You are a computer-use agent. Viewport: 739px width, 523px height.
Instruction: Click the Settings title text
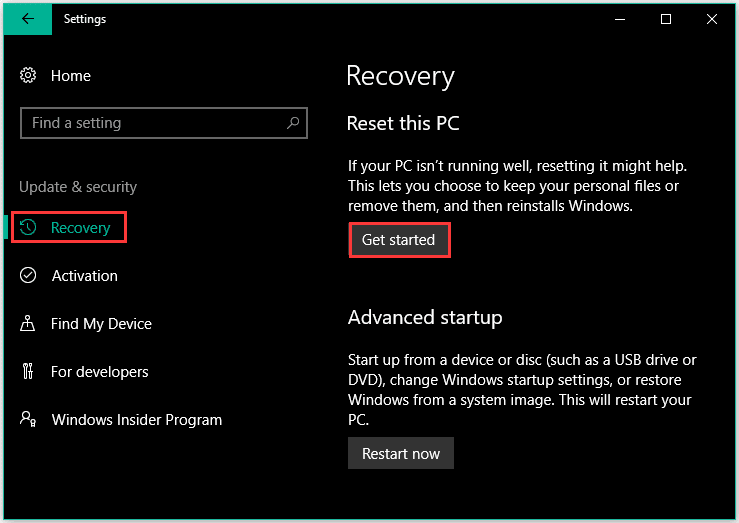85,19
